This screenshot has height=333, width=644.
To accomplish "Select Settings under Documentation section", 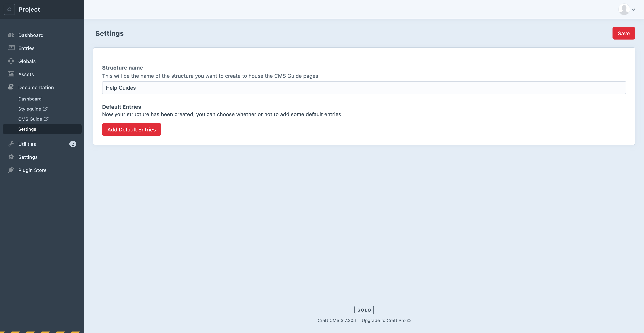I will click(27, 129).
